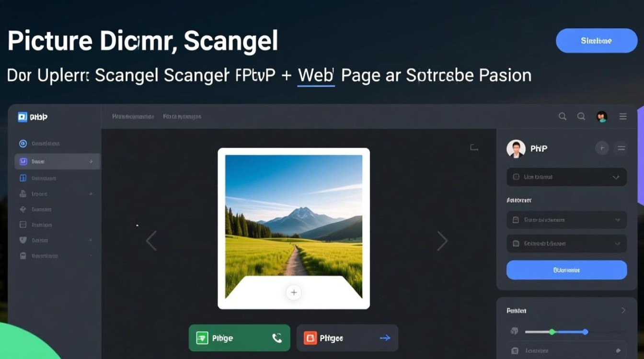Switch to the second tab in the top bar
Viewport: 644px width, 359px height.
pos(182,116)
